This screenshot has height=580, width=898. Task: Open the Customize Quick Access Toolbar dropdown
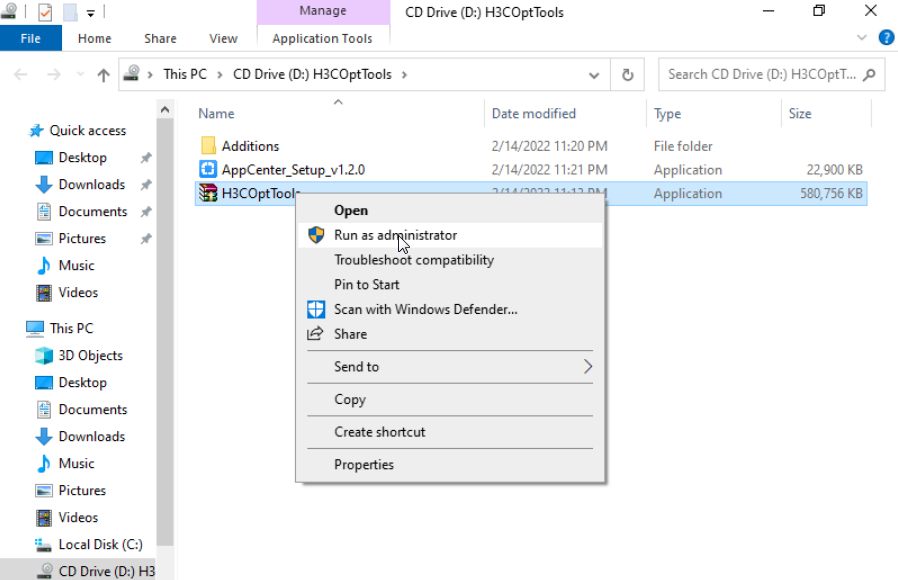(90, 13)
